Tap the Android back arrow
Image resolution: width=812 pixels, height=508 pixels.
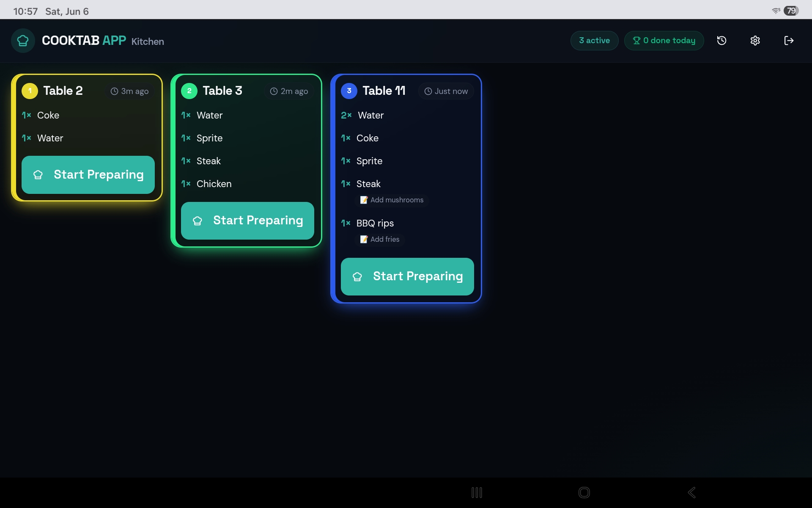click(692, 492)
